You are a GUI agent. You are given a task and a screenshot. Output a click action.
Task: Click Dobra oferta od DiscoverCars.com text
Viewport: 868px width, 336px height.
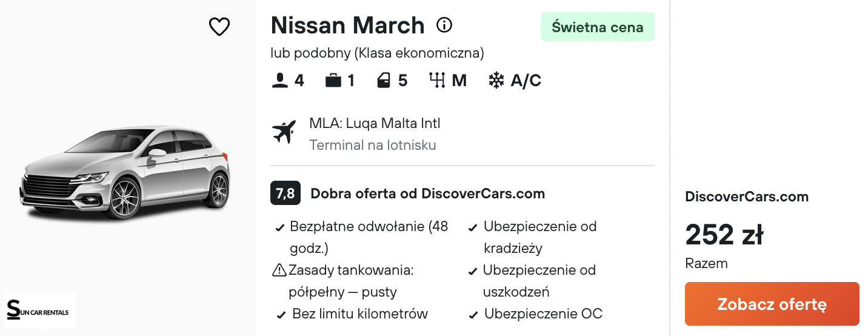428,194
